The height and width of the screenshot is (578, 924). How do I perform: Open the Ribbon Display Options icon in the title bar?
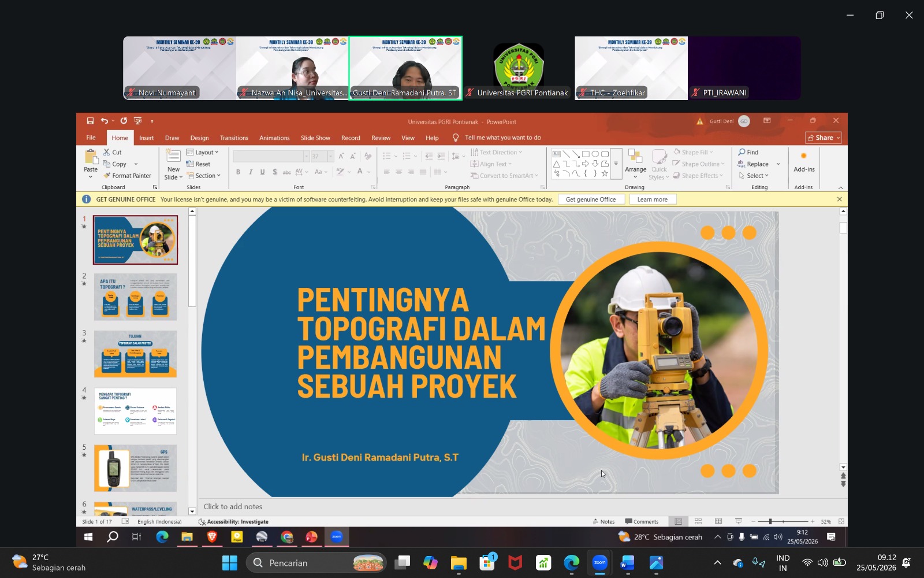pyautogui.click(x=767, y=121)
